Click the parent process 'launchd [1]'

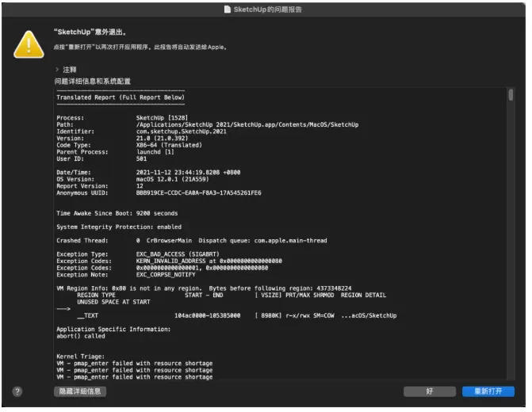point(155,151)
